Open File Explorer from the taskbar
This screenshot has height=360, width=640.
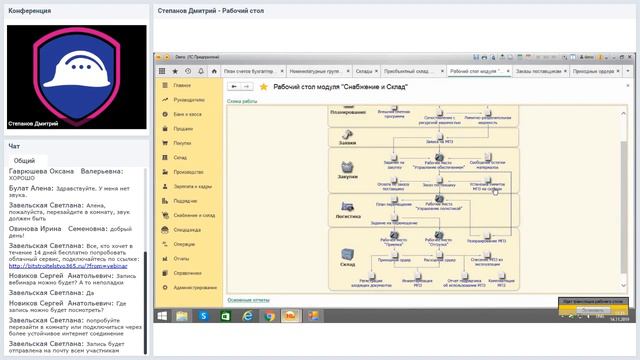pos(182,316)
